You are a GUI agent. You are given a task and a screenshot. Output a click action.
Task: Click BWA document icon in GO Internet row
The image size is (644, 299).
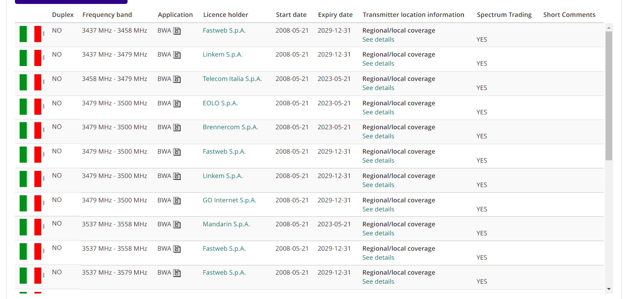177,201
